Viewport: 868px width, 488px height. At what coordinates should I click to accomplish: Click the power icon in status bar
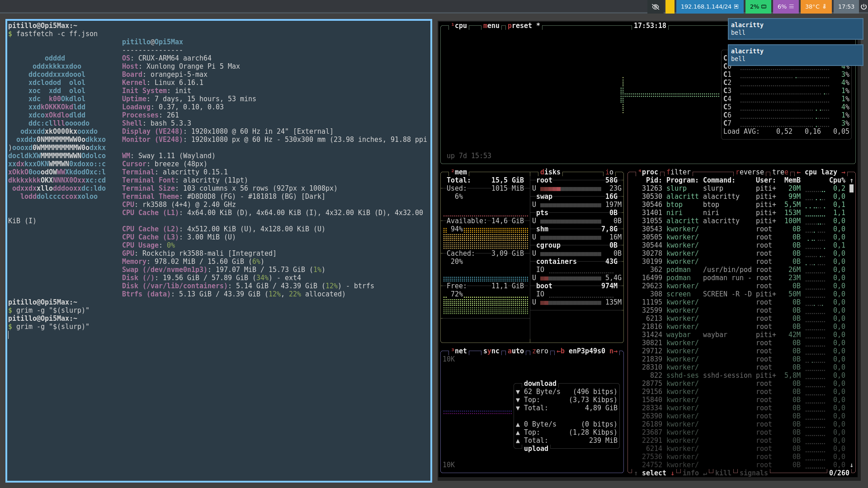tap(863, 7)
